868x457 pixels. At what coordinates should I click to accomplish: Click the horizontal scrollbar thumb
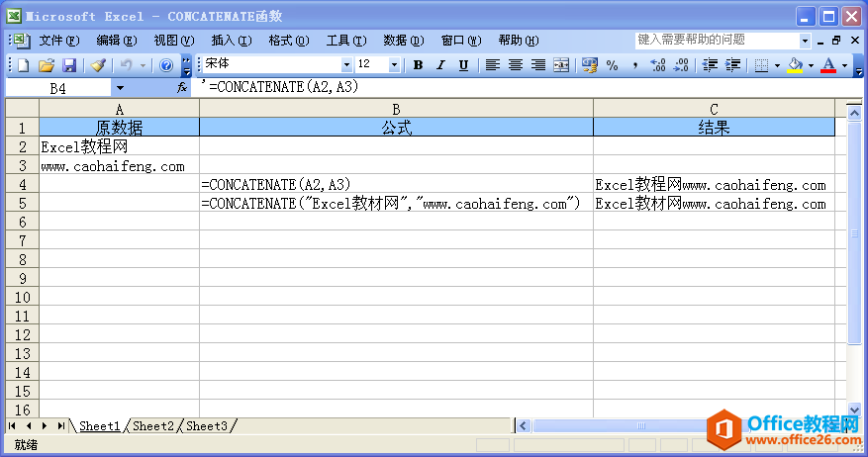(x=641, y=426)
